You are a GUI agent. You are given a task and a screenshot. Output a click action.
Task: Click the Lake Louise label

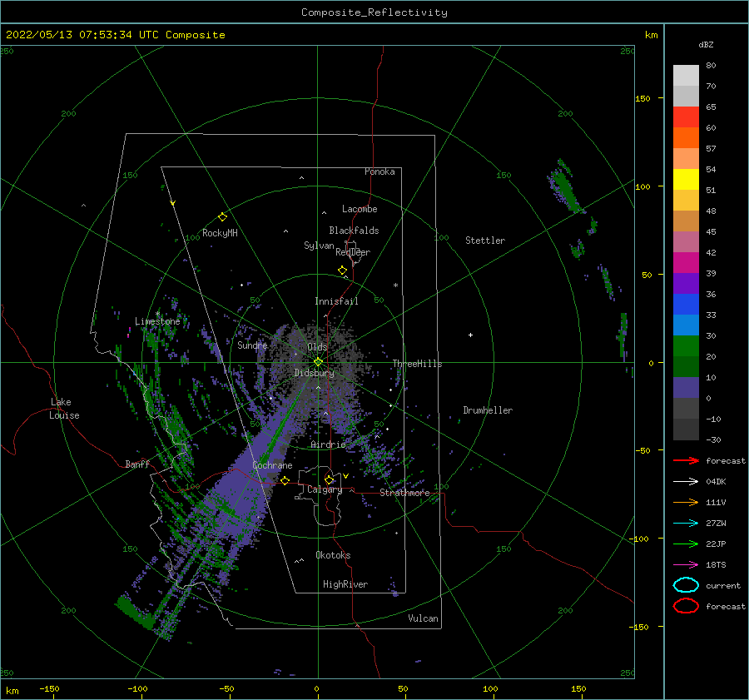(x=64, y=409)
